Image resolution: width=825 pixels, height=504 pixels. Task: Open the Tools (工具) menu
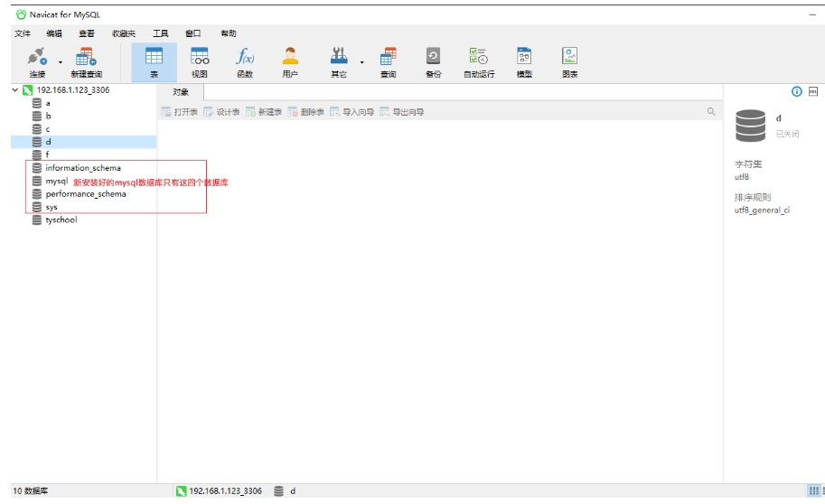pos(160,33)
